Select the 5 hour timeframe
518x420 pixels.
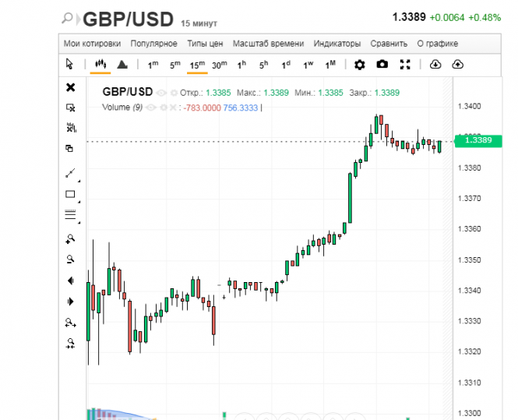pos(263,65)
